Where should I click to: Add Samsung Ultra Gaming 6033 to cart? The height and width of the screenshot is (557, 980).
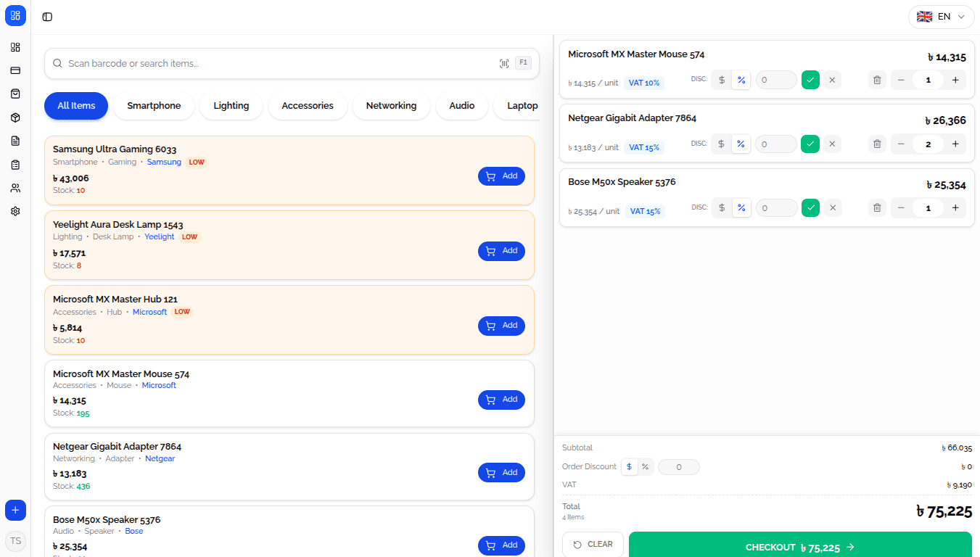pos(501,176)
